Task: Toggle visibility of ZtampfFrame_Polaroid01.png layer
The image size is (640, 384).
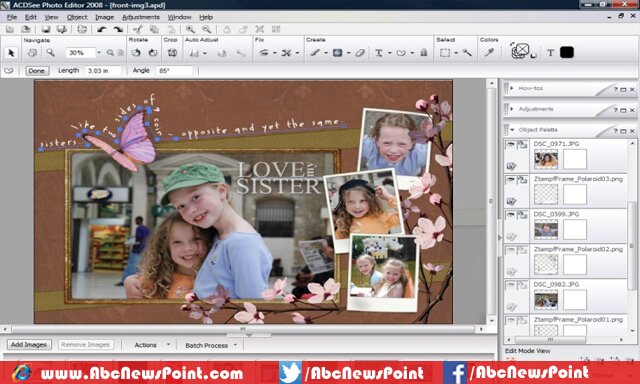Action: pyautogui.click(x=510, y=320)
